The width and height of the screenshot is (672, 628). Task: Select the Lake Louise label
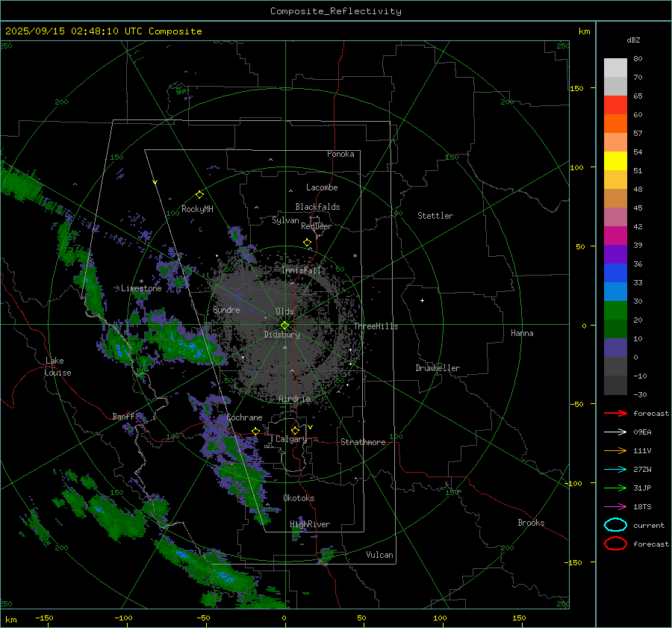57,367
